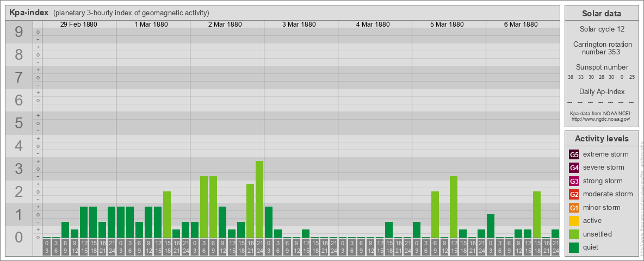Click the G5 extreme storm badge
Screen dimensions: 644x261
tap(574, 155)
